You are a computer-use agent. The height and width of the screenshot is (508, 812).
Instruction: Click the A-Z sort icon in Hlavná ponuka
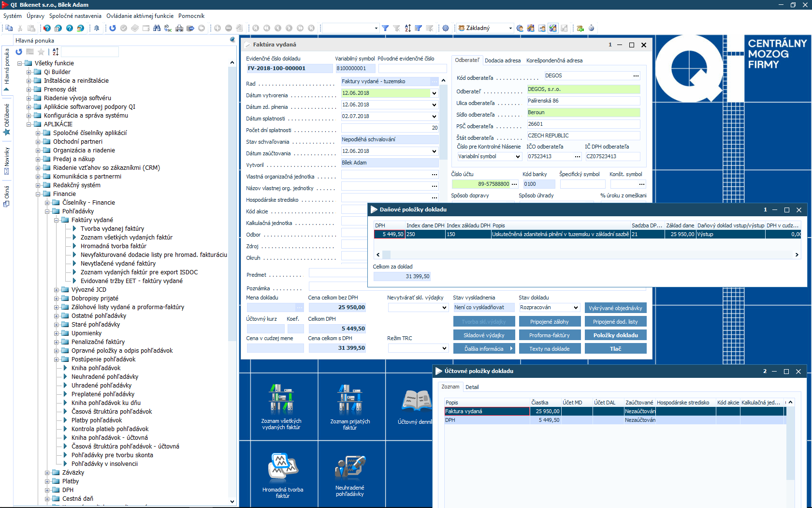coord(56,52)
